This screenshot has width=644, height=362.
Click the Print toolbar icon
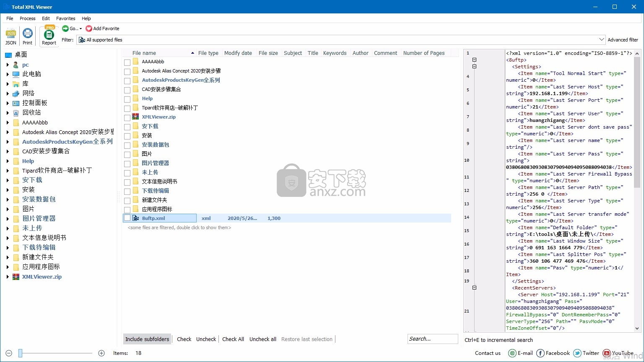[x=28, y=34]
